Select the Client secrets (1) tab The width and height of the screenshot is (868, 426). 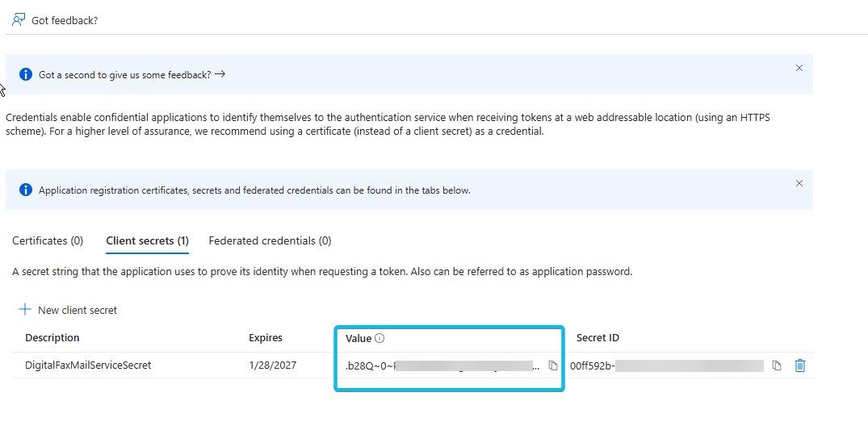pos(147,240)
